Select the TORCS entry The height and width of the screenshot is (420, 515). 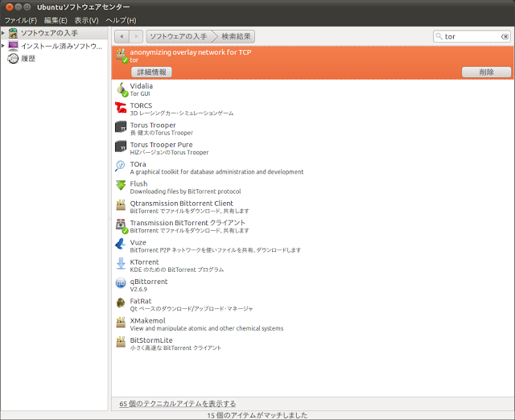(313, 109)
